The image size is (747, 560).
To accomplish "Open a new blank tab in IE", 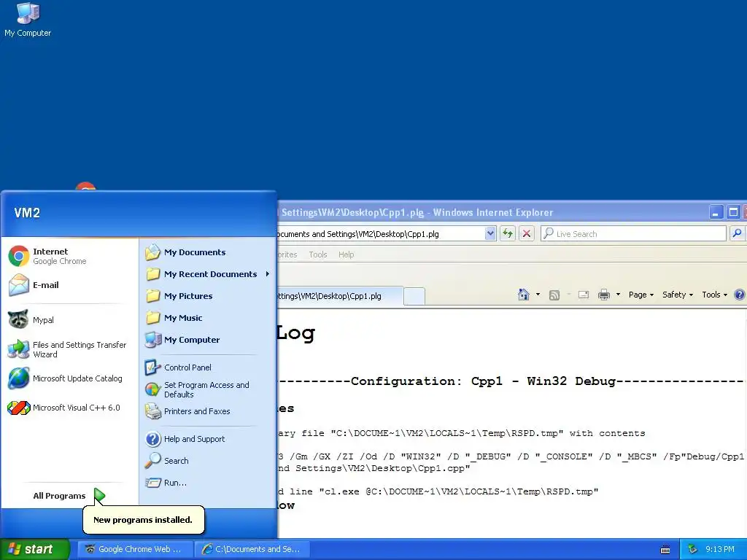I will (414, 296).
